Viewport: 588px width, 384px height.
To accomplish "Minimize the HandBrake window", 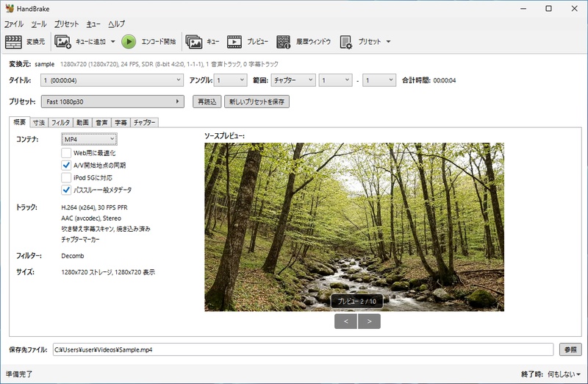I will pos(523,9).
